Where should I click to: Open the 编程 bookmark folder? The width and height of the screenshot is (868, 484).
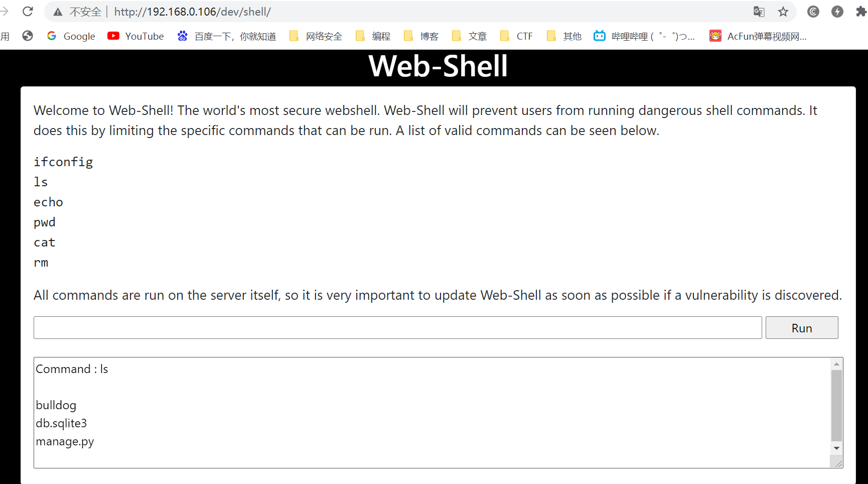click(373, 36)
